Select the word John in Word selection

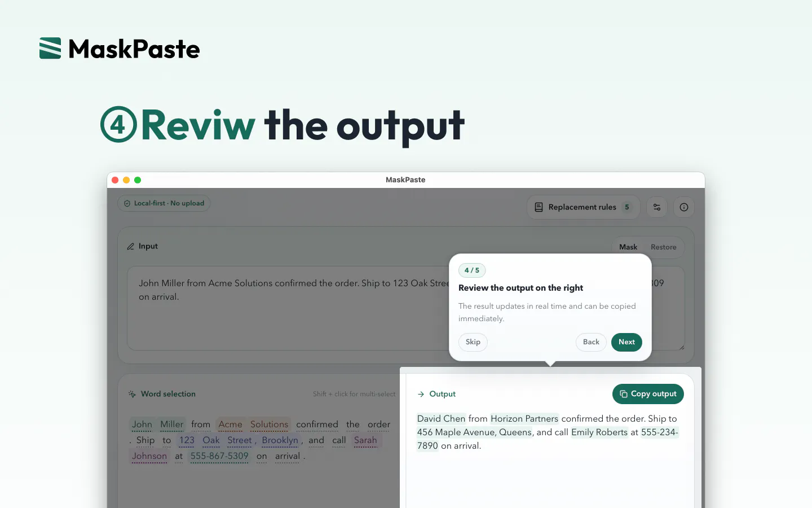click(x=142, y=424)
